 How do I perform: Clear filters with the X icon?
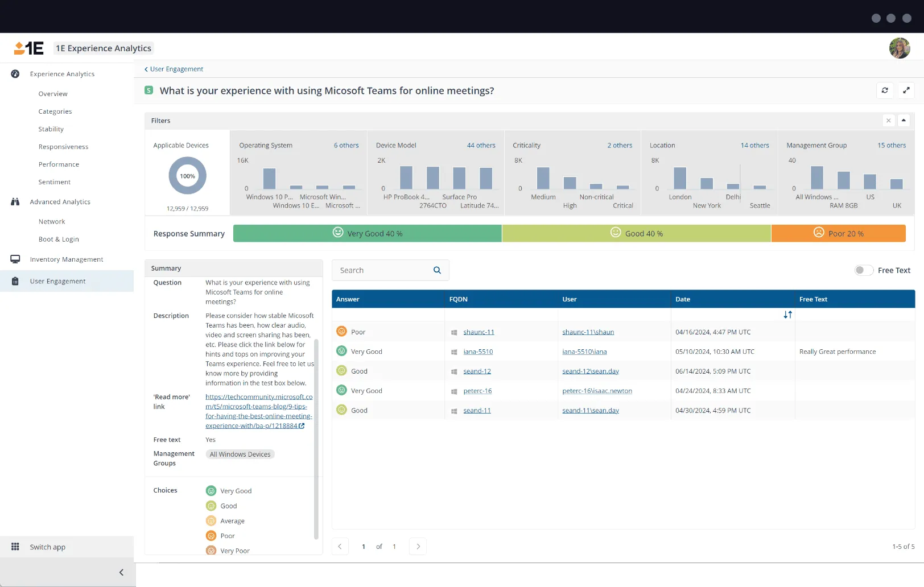tap(888, 121)
